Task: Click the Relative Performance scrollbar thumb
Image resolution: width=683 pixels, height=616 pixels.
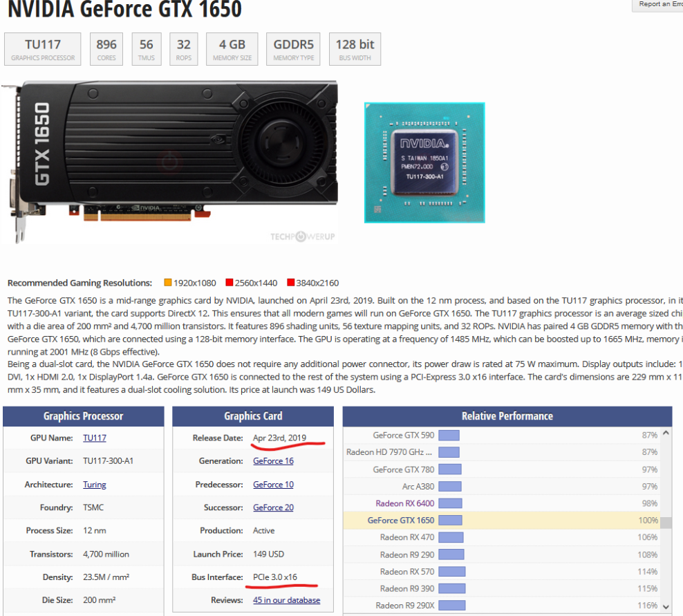Action: coord(666,523)
